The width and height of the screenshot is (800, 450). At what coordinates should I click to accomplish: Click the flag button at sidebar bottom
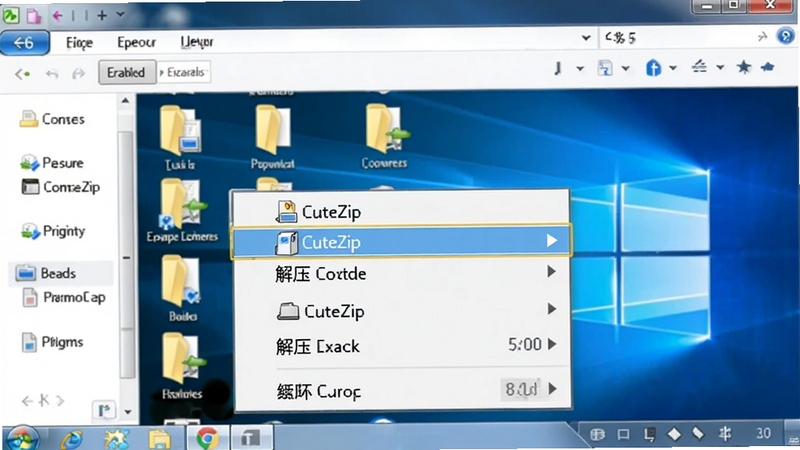[104, 410]
